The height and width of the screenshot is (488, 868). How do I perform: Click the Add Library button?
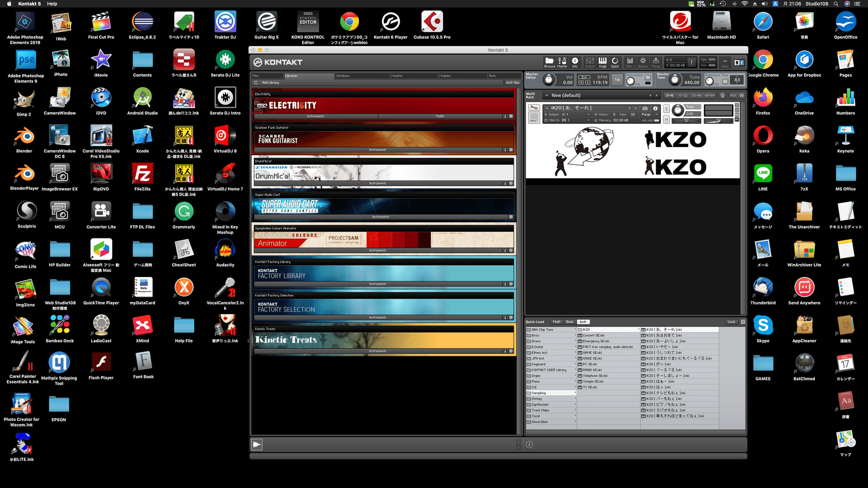tap(270, 82)
